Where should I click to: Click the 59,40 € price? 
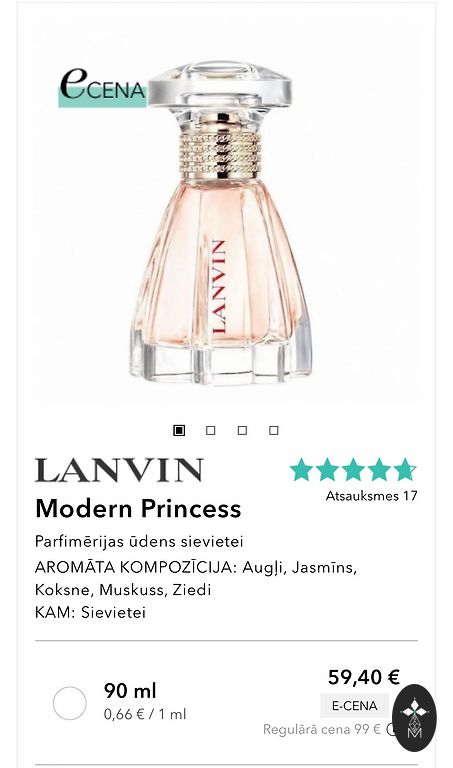364,677
